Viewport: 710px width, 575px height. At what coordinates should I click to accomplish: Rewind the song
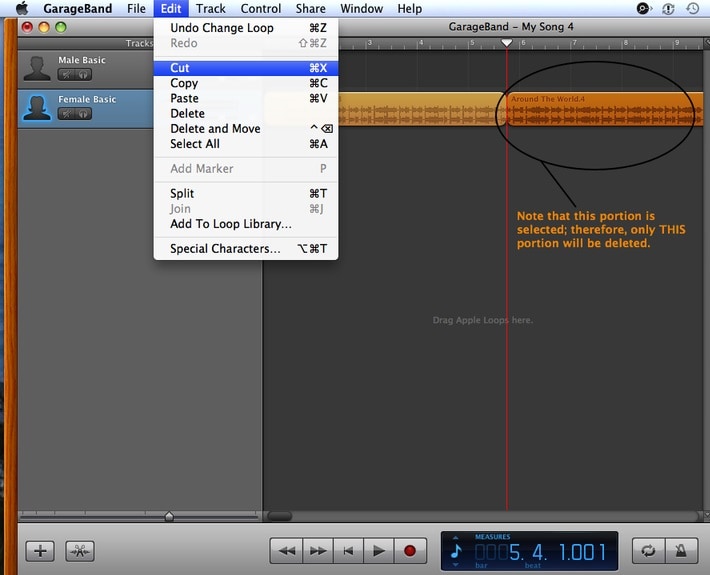coord(286,551)
